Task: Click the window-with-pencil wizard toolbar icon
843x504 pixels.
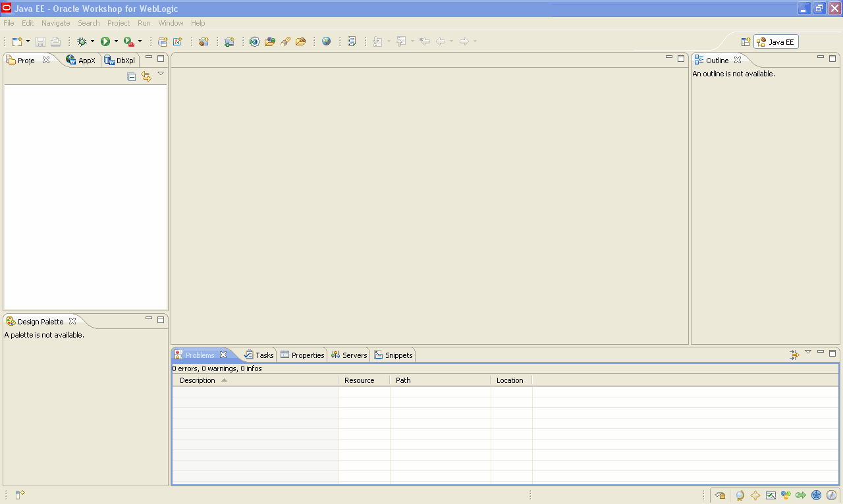Action: click(x=178, y=41)
